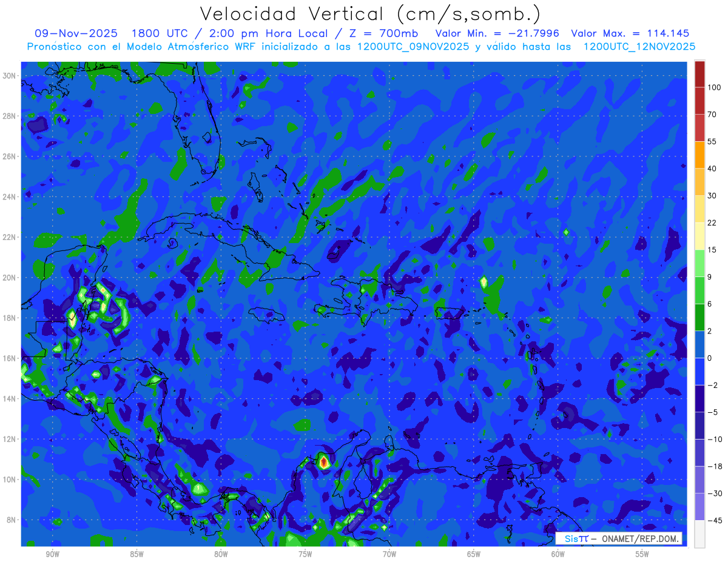728x562 pixels.
Task: Click the '12N' latitude axis label
Action: (x=10, y=439)
